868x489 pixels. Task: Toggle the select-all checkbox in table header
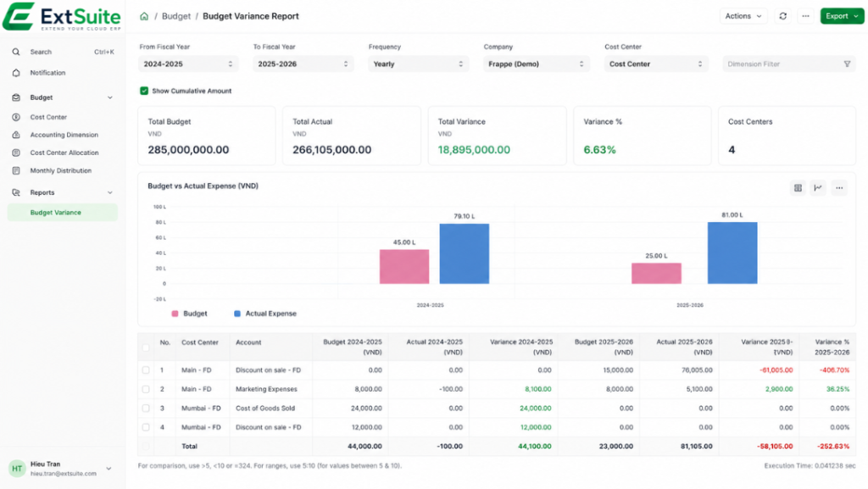click(146, 347)
